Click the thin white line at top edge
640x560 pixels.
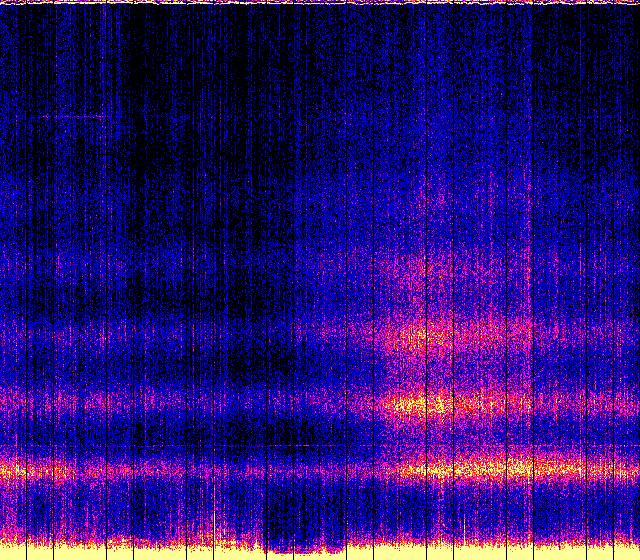[320, 2]
